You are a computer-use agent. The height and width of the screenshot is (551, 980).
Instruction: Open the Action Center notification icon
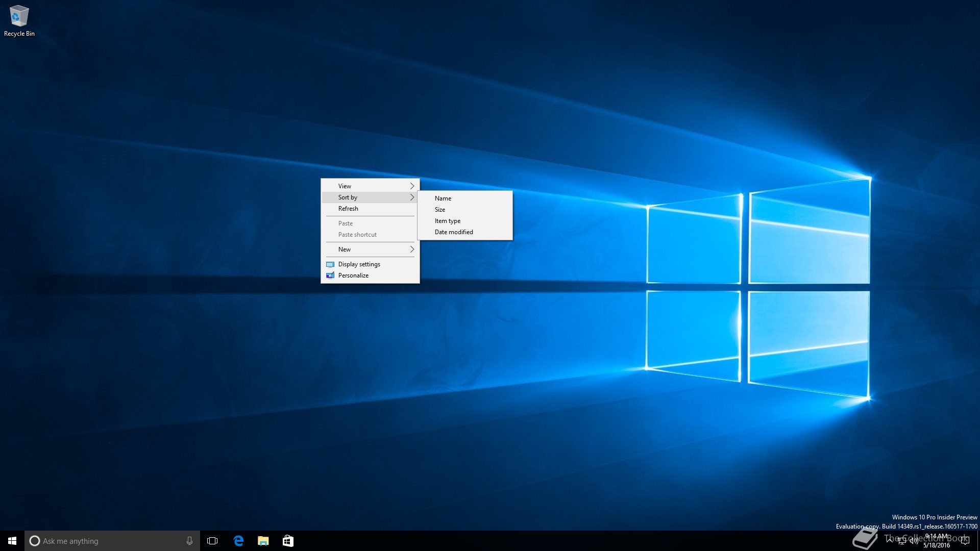coord(965,541)
